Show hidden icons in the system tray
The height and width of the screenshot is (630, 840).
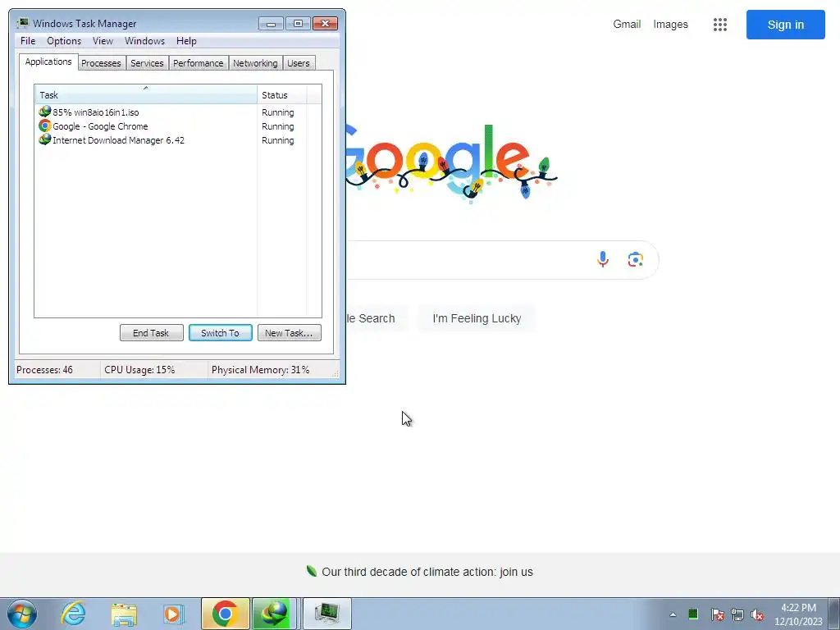point(673,614)
